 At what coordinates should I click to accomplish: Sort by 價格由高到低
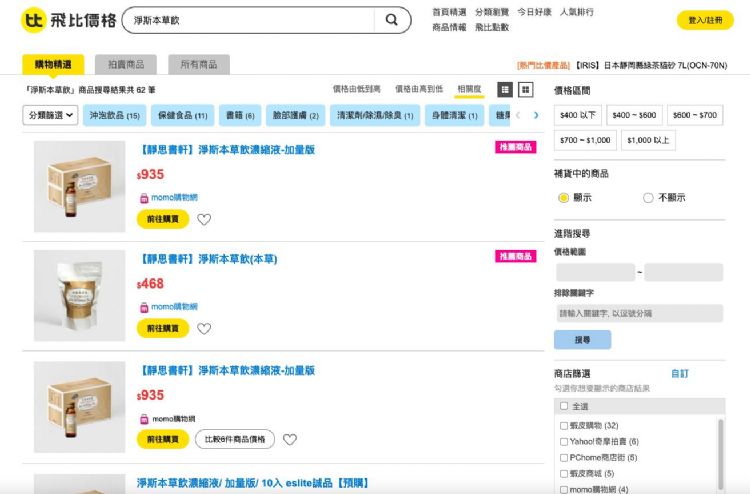419,89
